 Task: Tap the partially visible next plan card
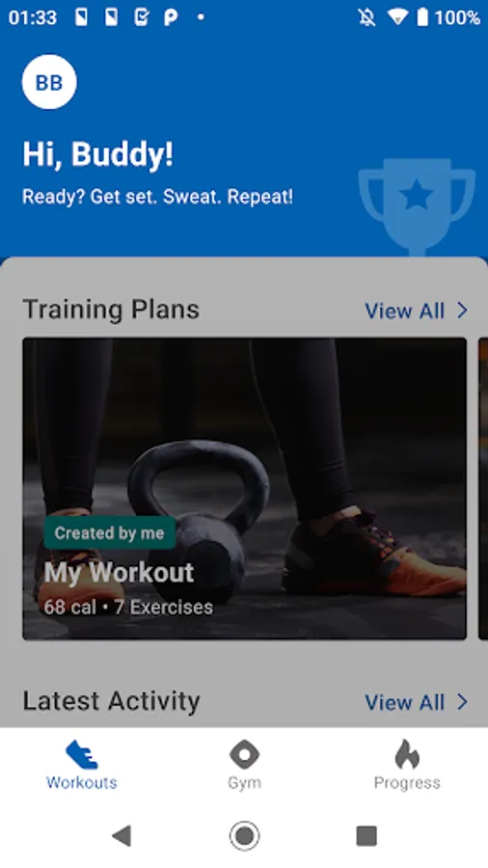[x=483, y=489]
